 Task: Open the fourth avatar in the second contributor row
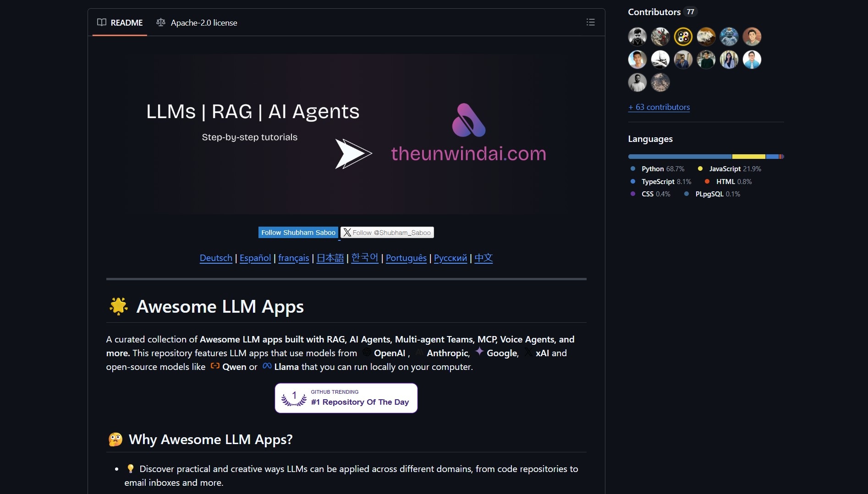706,60
